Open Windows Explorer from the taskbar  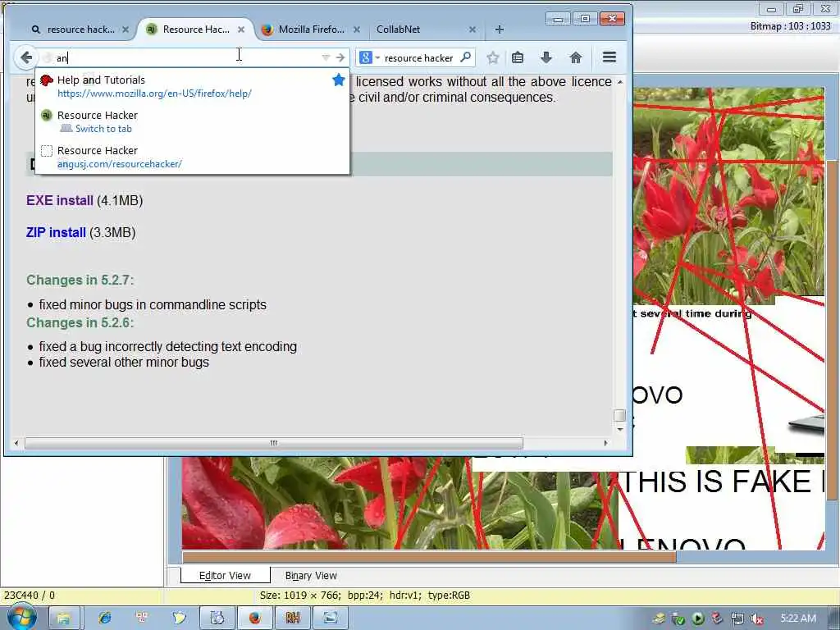pos(63,619)
